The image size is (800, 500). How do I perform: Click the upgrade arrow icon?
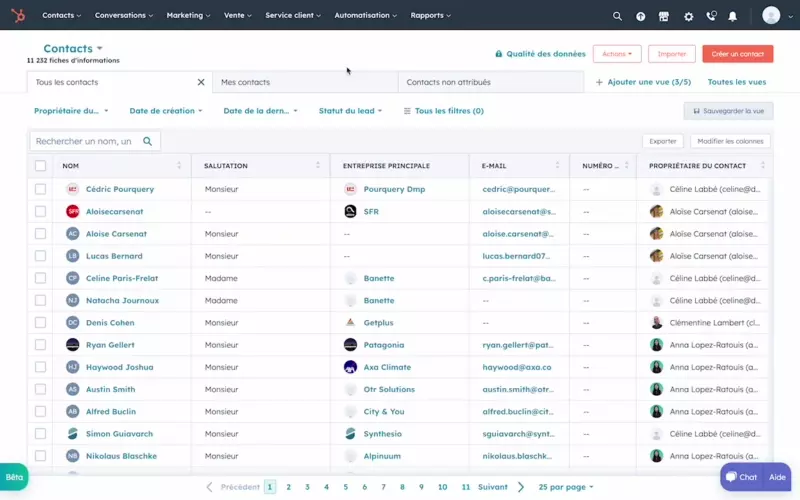641,16
